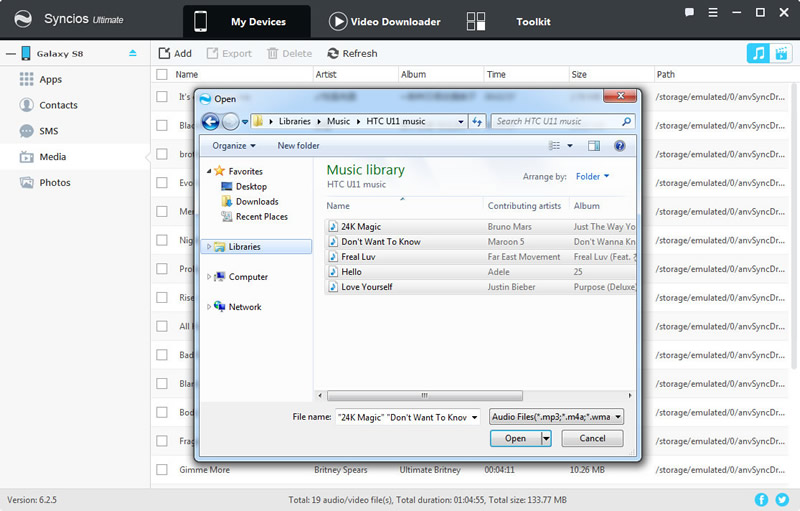Check the box for the It's row
This screenshot has height=511, width=800.
[x=162, y=96]
